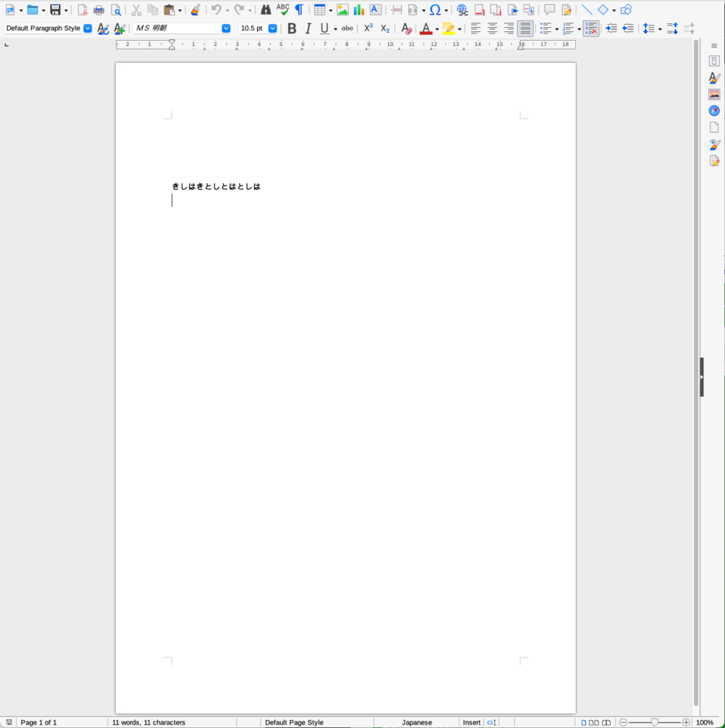Viewport: 725px width, 728px height.
Task: Insert an image using the toolbar icon
Action: click(342, 10)
